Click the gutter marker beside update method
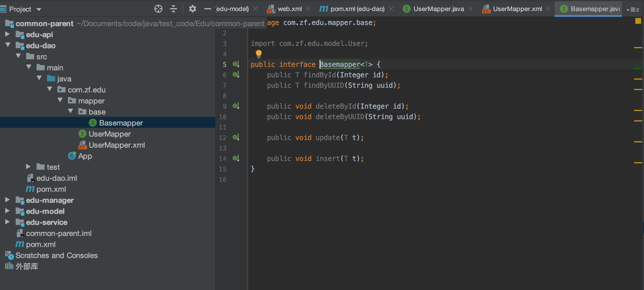 tap(236, 137)
